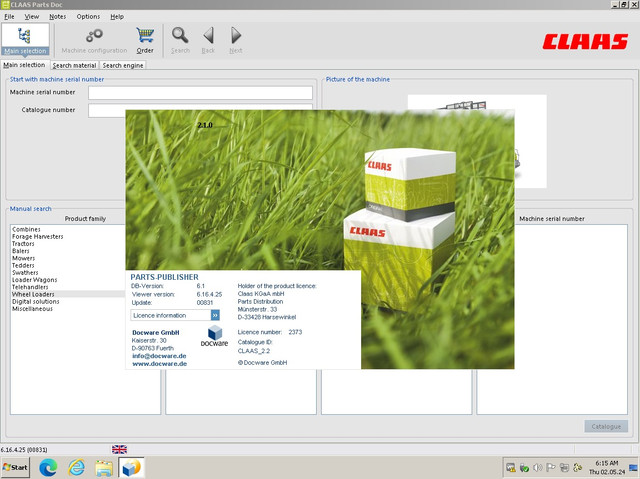Click the network warning tray icon

point(510,468)
